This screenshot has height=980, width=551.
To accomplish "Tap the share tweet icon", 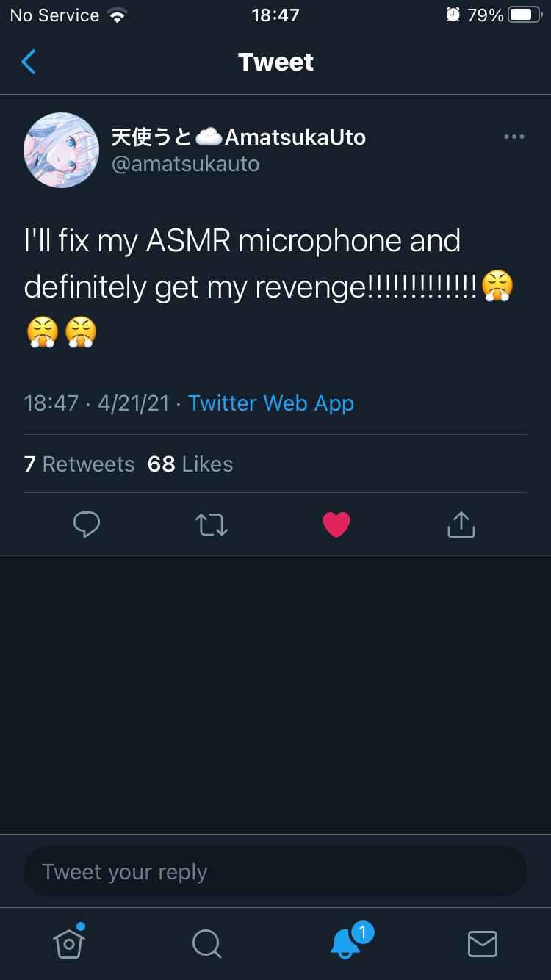I will 461,525.
